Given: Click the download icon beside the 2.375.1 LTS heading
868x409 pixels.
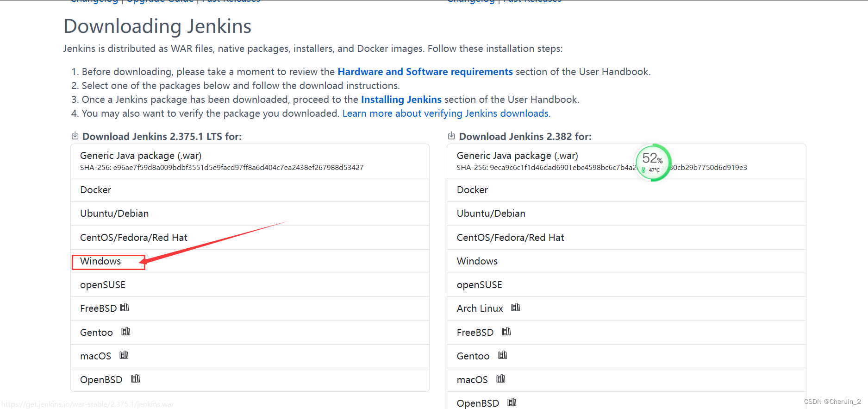Looking at the screenshot, I should click(x=75, y=136).
